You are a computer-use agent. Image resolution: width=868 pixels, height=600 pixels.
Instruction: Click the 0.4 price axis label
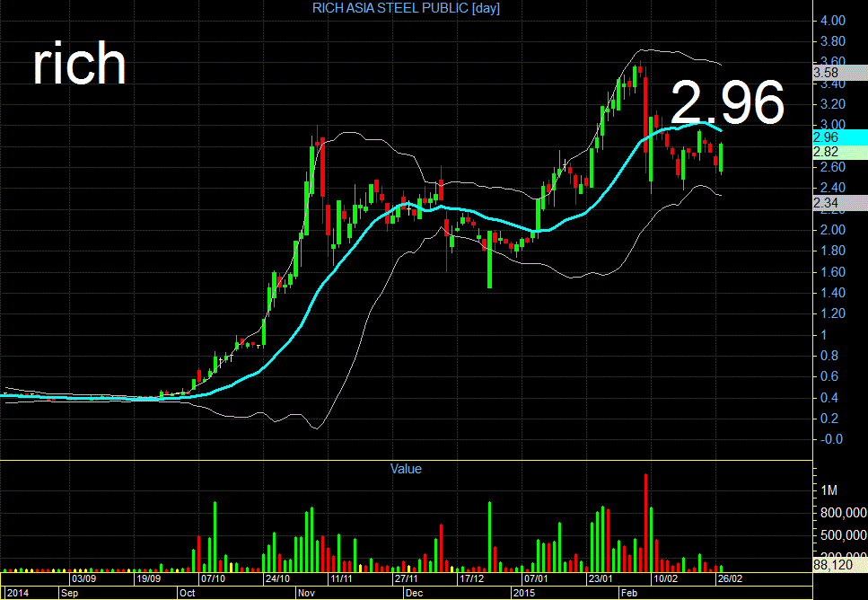point(829,397)
